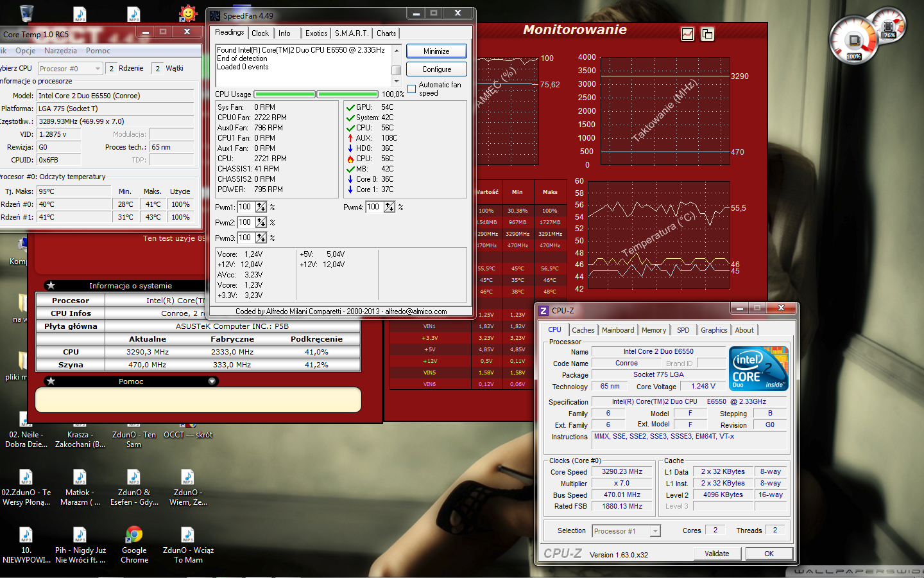Open the Exotics tab in SpeedFan
Screen dimensions: 924x578
coord(316,33)
